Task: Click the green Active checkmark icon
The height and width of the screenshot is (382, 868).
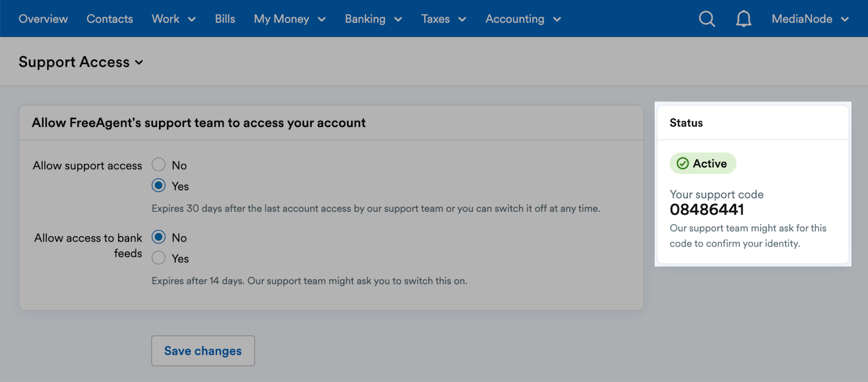Action: pyautogui.click(x=683, y=164)
